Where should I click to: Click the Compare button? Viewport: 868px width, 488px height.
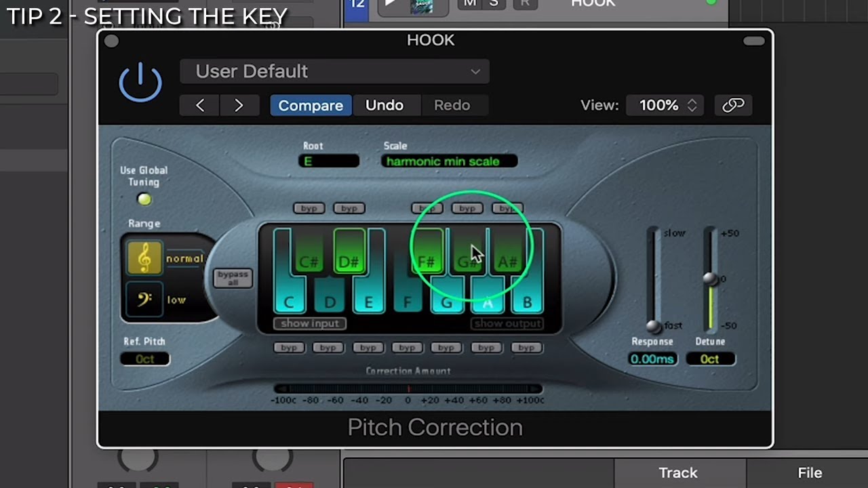(x=311, y=105)
